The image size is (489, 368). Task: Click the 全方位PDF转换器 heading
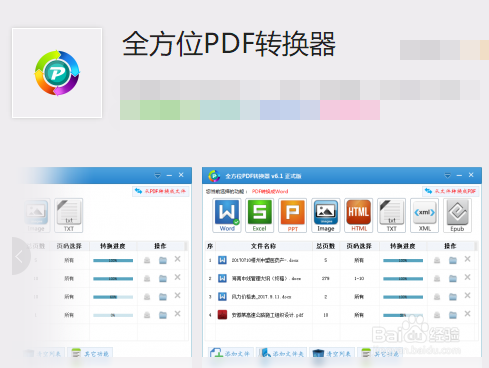pos(229,44)
